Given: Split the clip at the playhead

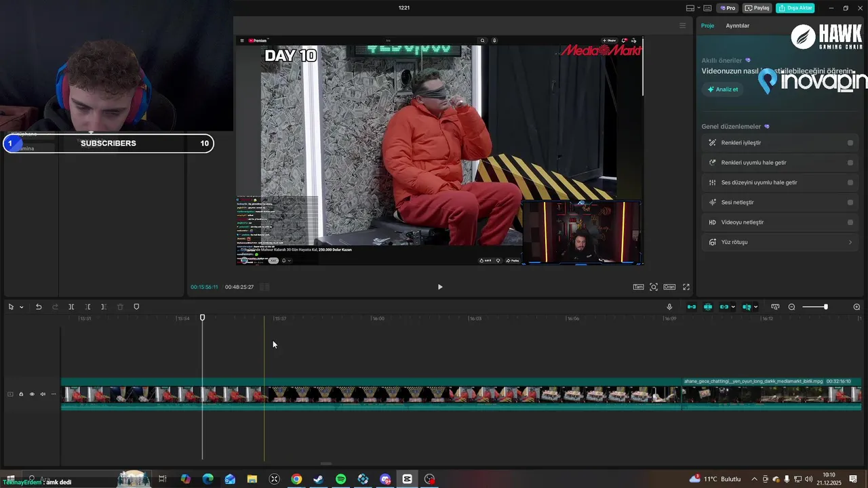Looking at the screenshot, I should click(x=71, y=307).
